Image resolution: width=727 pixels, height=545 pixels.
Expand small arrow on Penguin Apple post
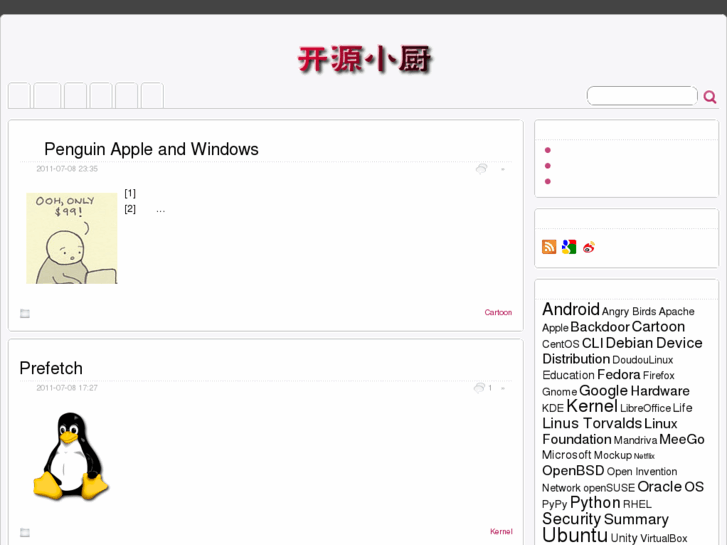click(503, 169)
